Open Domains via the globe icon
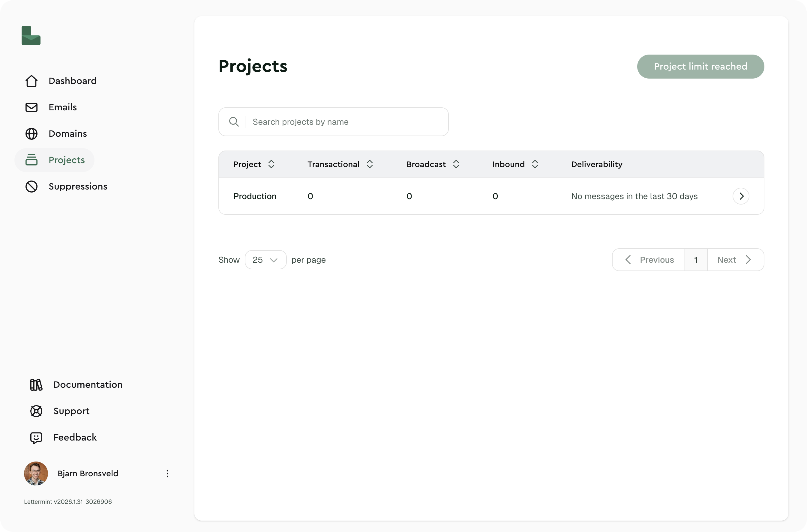The width and height of the screenshot is (807, 532). (31, 134)
